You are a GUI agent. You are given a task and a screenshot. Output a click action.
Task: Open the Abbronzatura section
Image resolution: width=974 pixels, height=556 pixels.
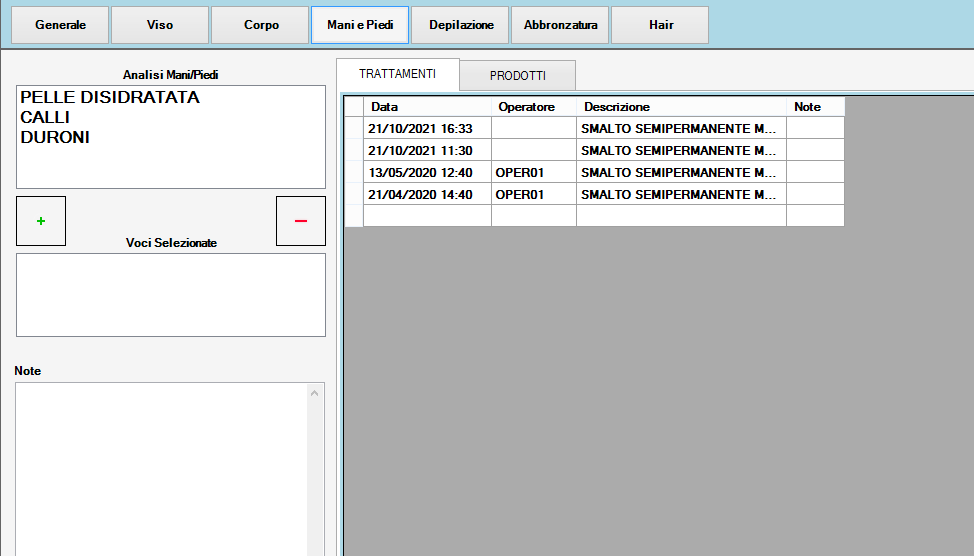(x=560, y=25)
